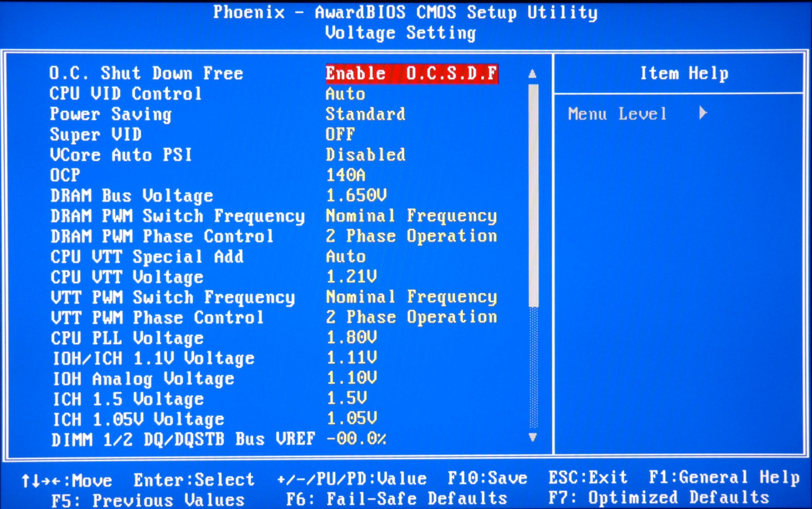This screenshot has height=509, width=812.
Task: Select CPU VTT Special Add
Action: click(147, 257)
